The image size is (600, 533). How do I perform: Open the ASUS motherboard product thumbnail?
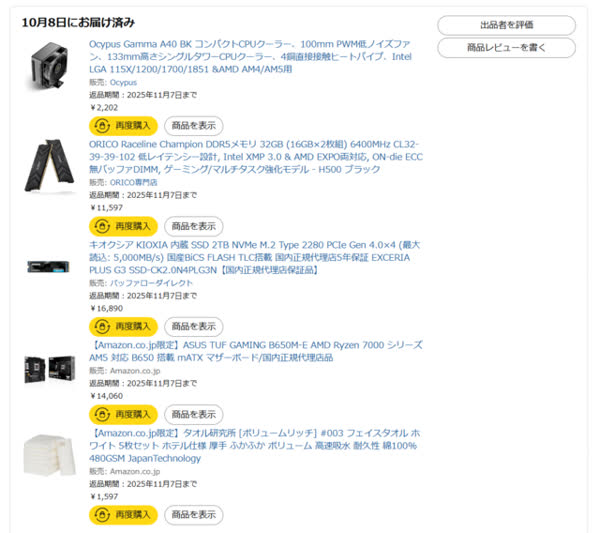click(50, 369)
